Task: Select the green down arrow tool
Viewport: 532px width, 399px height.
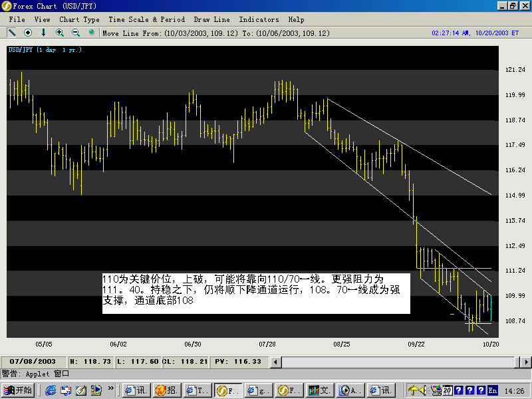Action: [x=44, y=33]
